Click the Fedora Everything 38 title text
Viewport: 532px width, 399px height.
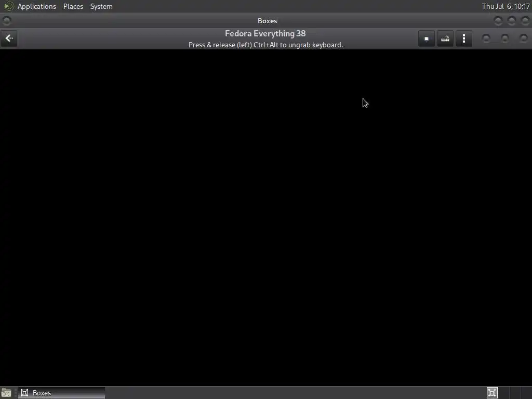265,34
